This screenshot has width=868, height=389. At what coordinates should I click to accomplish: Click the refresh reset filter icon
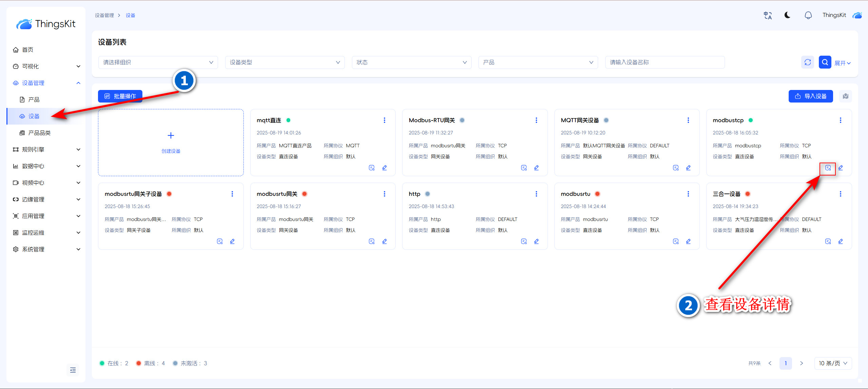[x=808, y=62]
